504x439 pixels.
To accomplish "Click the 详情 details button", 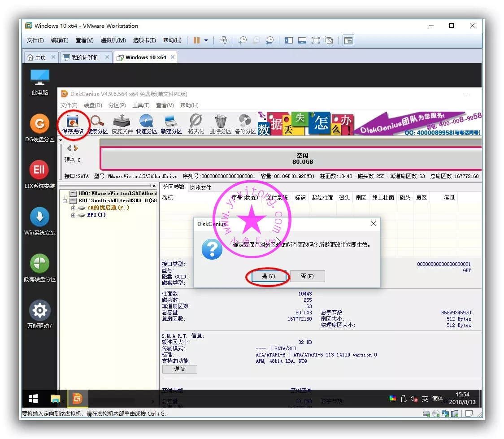I will (x=180, y=369).
